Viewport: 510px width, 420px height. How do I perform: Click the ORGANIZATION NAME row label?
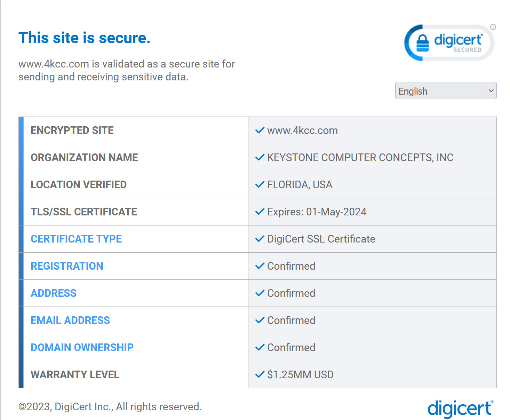pyautogui.click(x=84, y=158)
